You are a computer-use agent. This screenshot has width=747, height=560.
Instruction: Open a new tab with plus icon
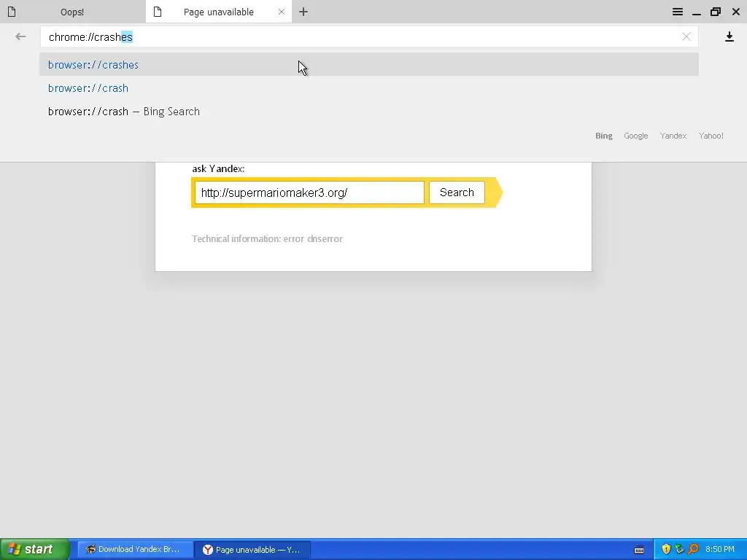coord(303,12)
